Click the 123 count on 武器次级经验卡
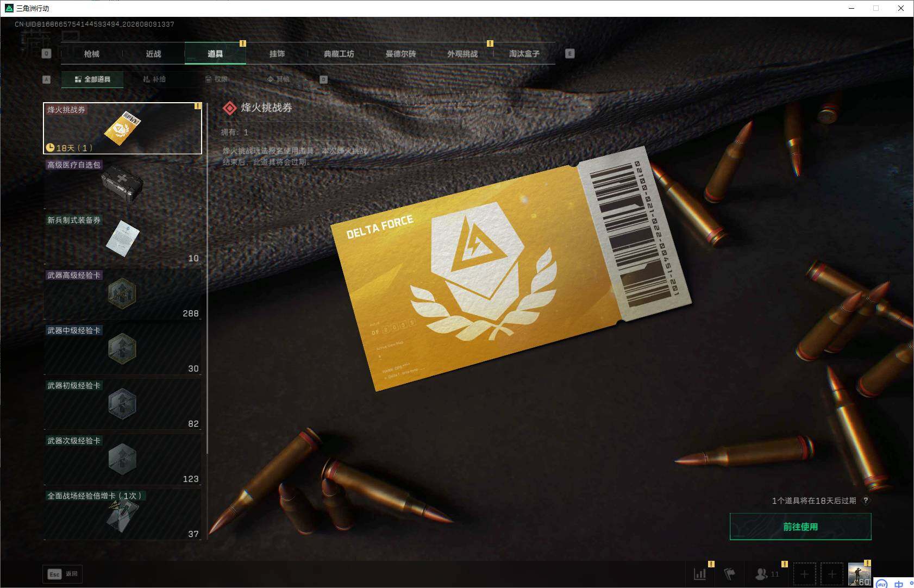914x588 pixels. 191,479
